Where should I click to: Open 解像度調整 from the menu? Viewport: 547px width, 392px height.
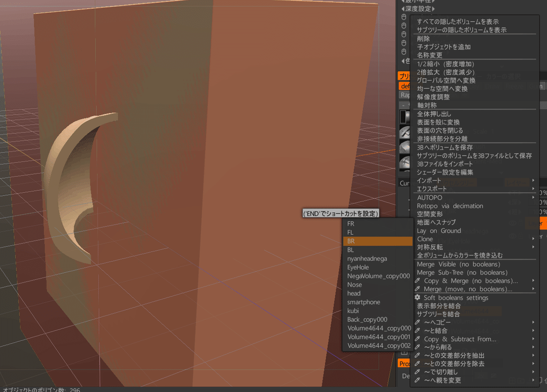tap(433, 97)
